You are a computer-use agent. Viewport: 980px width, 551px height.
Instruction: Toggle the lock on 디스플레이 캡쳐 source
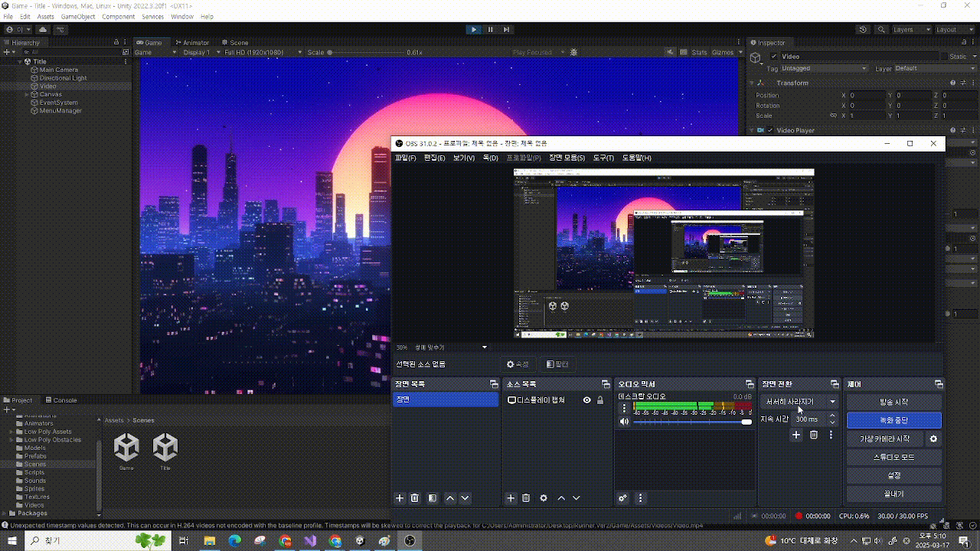[x=600, y=400]
